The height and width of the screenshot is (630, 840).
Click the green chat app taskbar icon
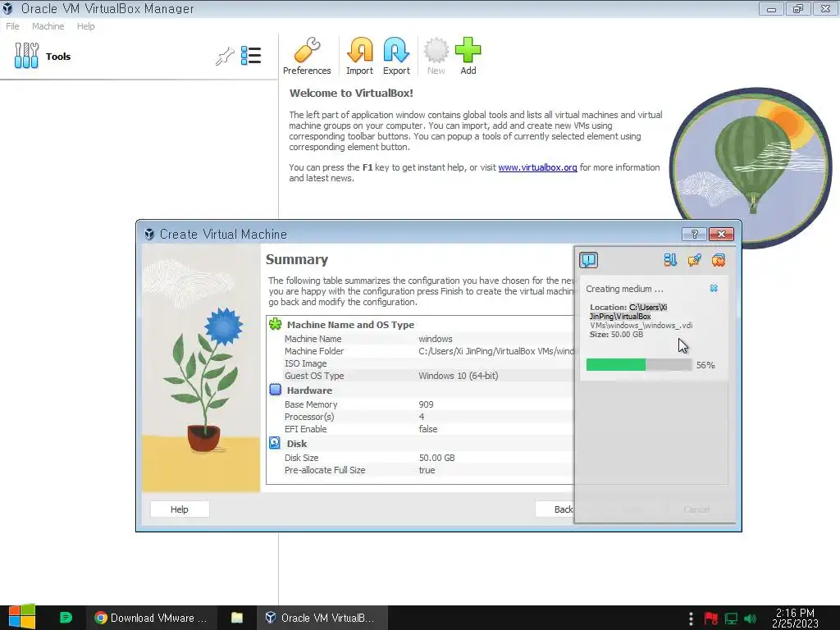click(66, 618)
